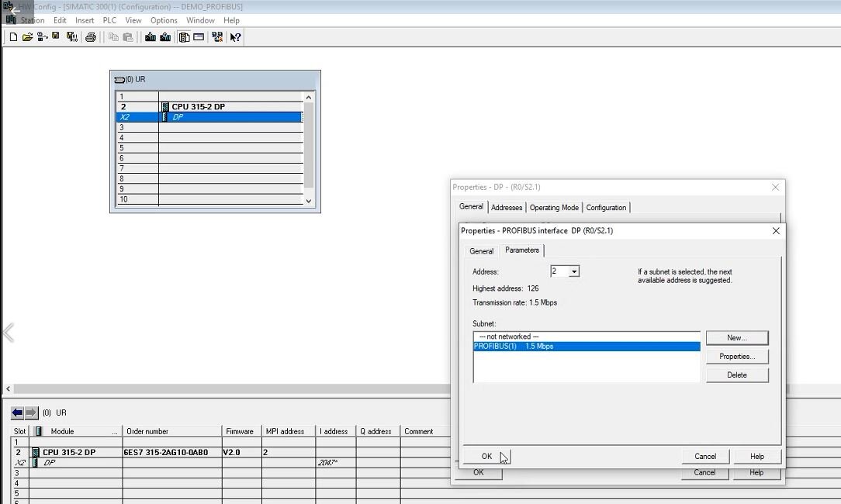
Task: Click the New... subnet button
Action: coord(737,338)
